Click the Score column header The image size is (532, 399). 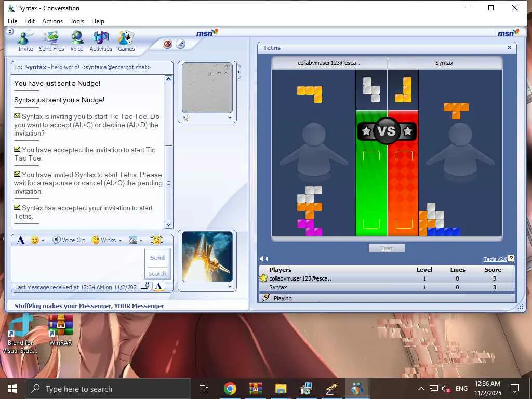493,270
